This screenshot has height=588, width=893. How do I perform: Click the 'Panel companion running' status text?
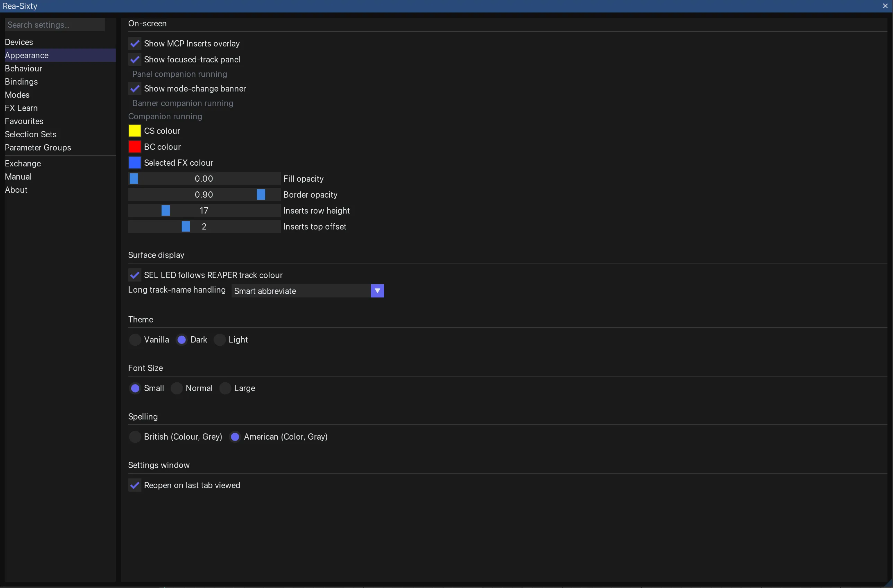180,74
